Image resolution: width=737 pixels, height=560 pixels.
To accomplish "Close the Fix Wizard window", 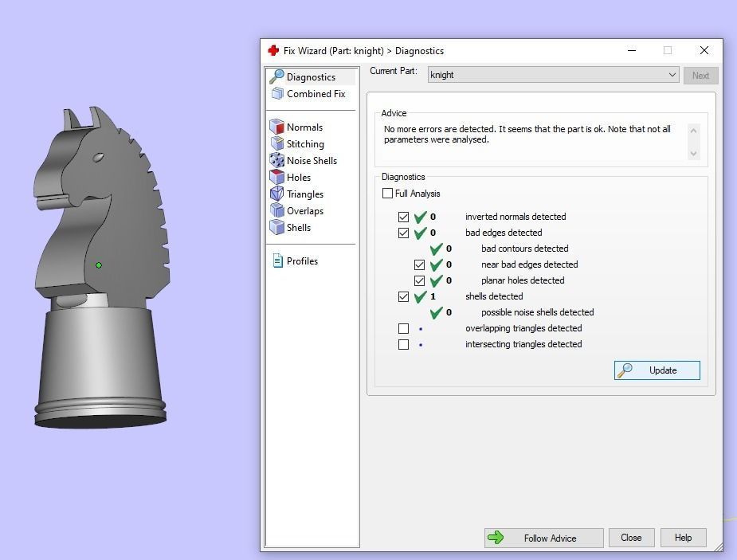I will [704, 50].
